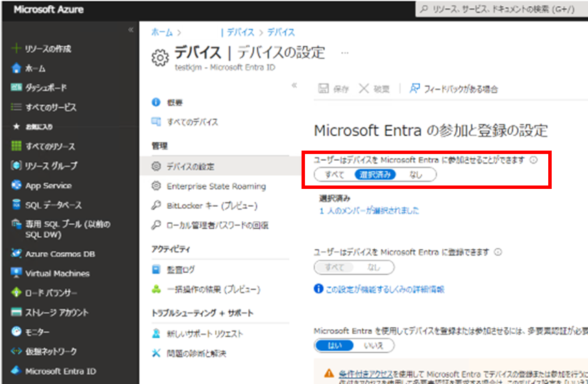This screenshot has width=588, height=384.
Task: Open the ストレージ アカウント icon
Action: tap(16, 312)
